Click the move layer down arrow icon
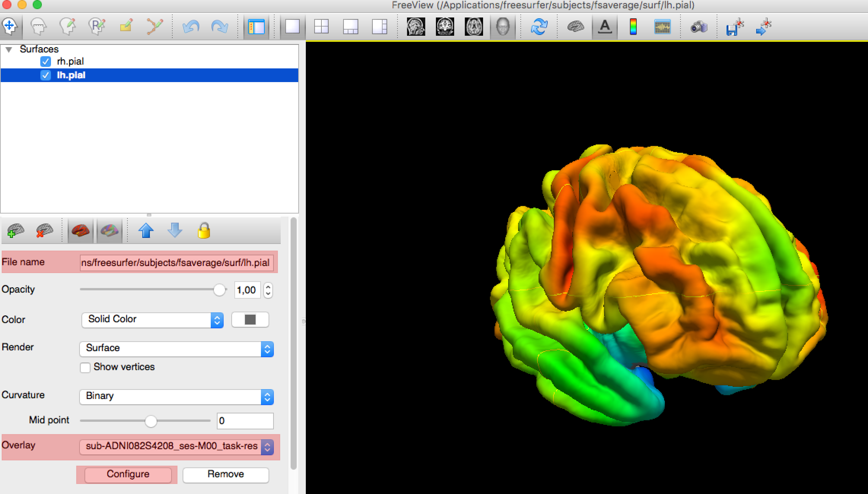 point(175,232)
